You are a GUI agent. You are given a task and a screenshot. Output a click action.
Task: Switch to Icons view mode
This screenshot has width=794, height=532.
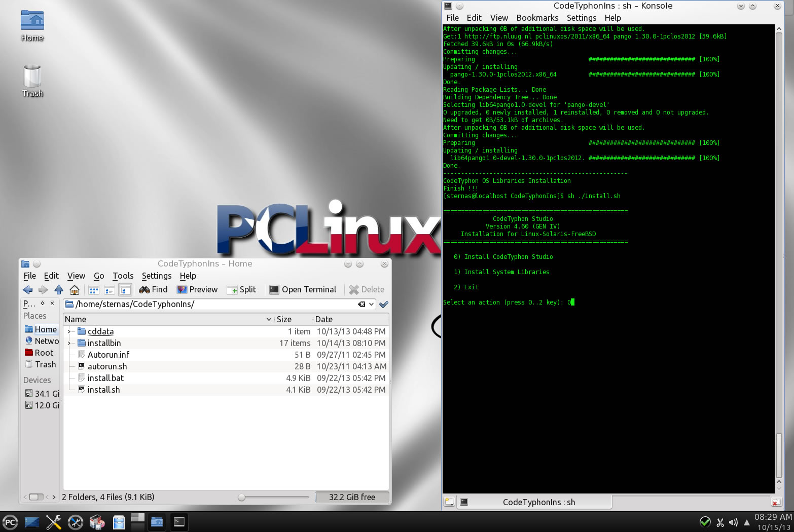point(94,290)
